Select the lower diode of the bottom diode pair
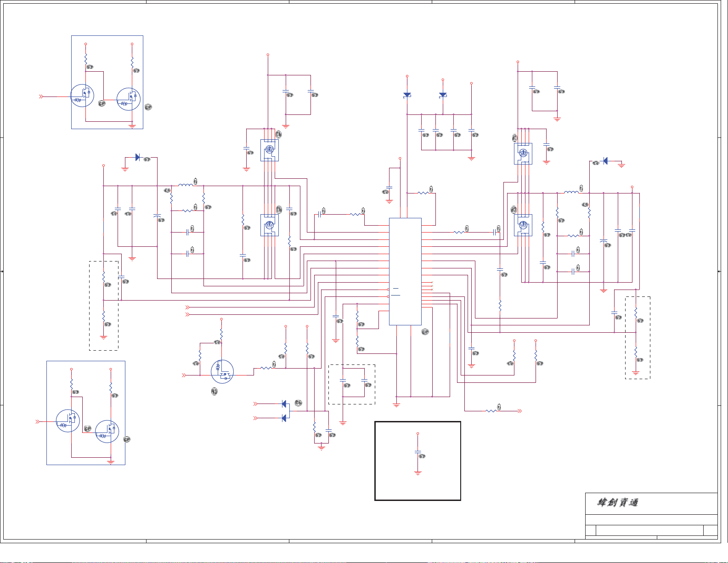The width and height of the screenshot is (728, 563). (x=284, y=418)
